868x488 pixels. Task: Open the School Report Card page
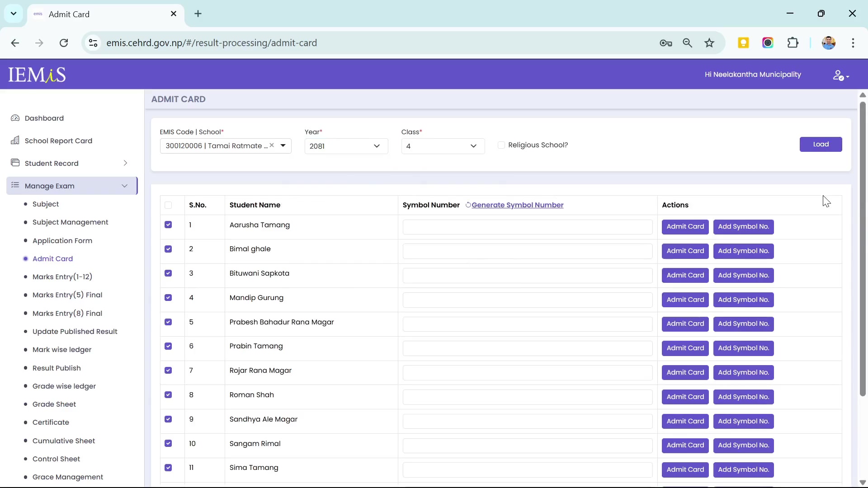click(58, 141)
